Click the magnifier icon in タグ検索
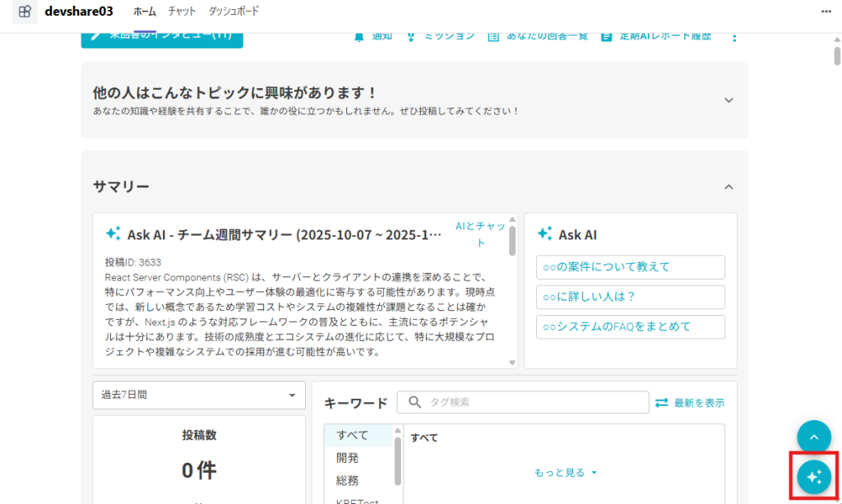 pos(415,402)
